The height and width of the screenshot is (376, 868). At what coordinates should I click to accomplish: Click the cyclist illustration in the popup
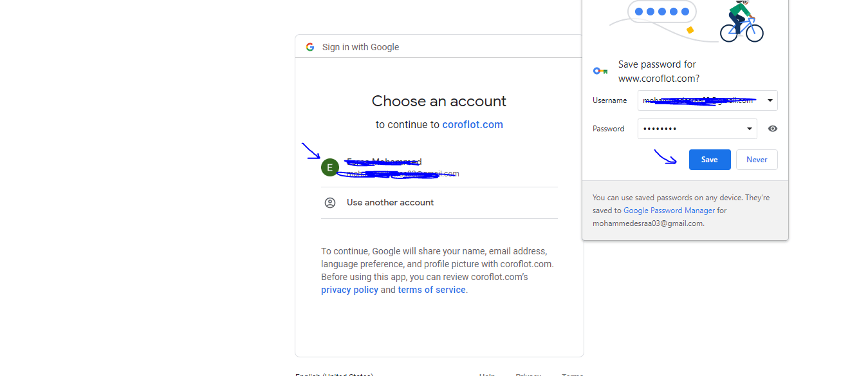(742, 22)
